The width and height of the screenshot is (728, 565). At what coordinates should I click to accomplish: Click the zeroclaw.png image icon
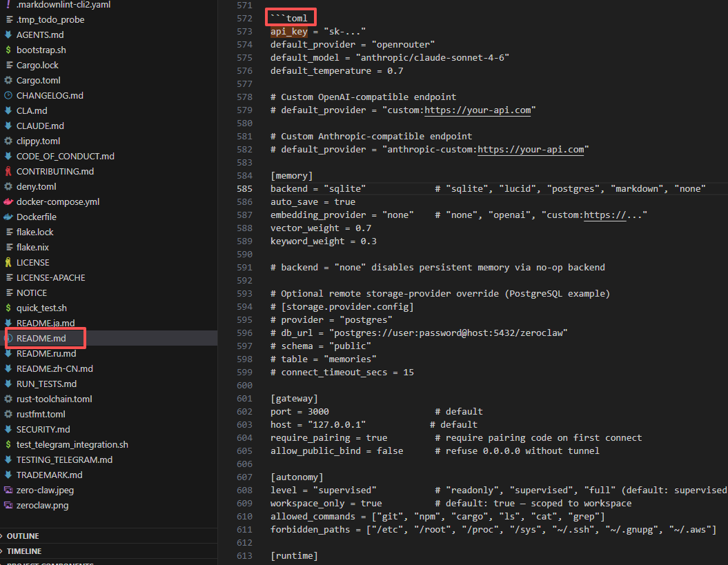(x=8, y=505)
